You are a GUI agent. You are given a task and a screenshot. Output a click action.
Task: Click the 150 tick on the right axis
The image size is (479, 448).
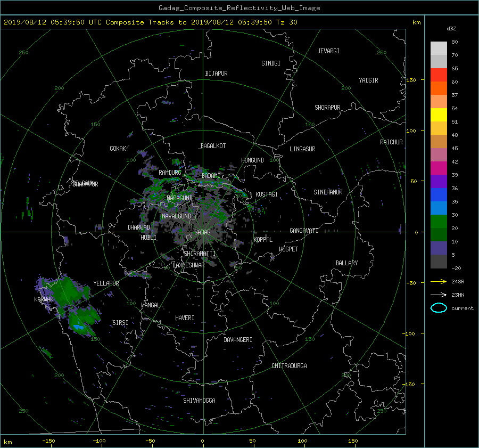(x=411, y=80)
